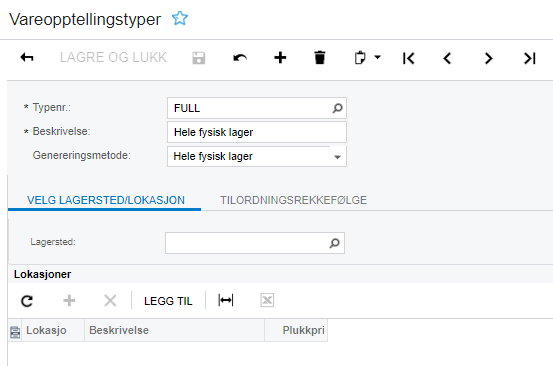
Task: Click the LEGG TIL button
Action: [x=168, y=301]
